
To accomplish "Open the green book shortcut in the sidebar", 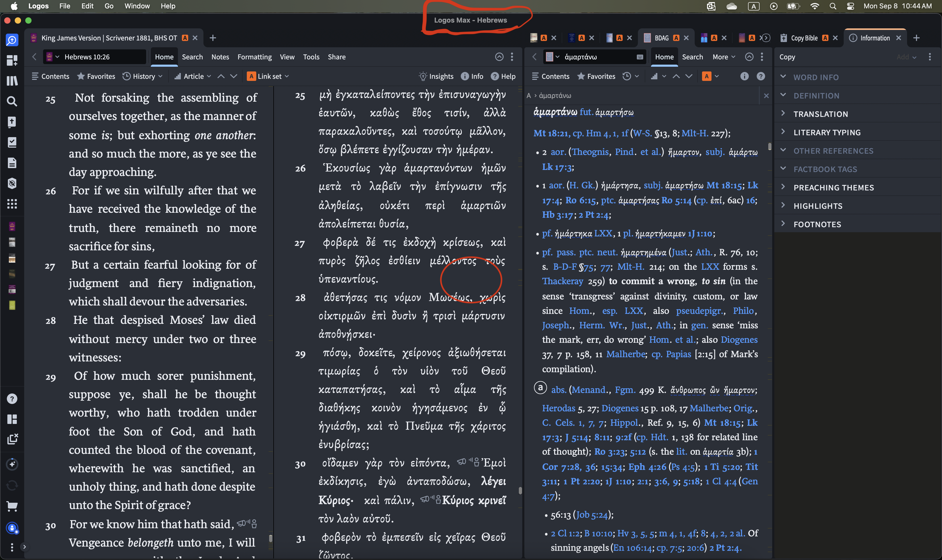I will tap(12, 305).
